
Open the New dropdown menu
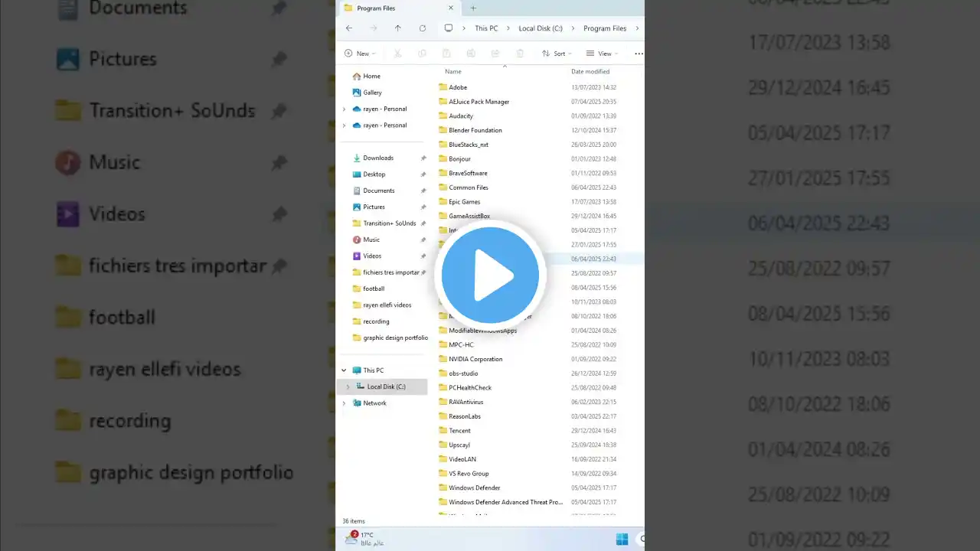click(360, 54)
